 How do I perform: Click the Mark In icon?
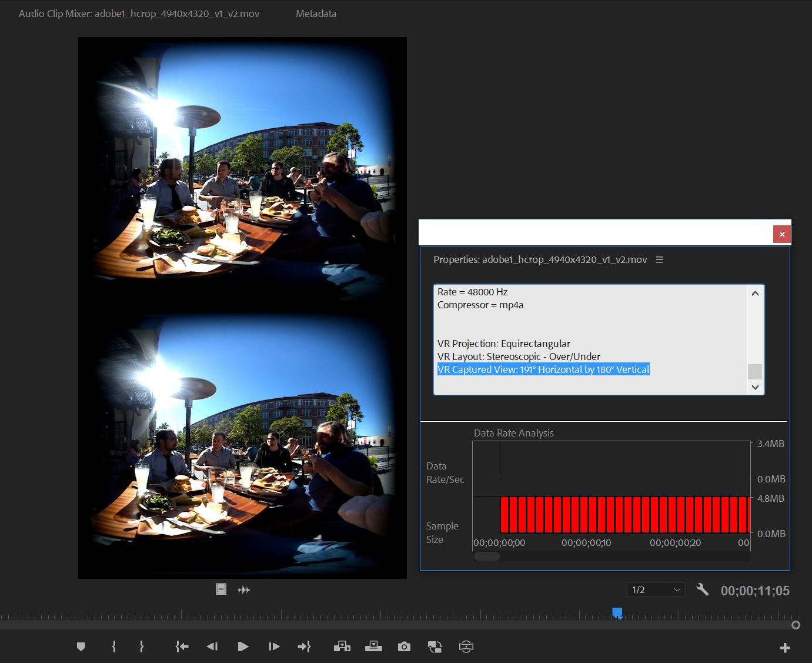point(113,646)
